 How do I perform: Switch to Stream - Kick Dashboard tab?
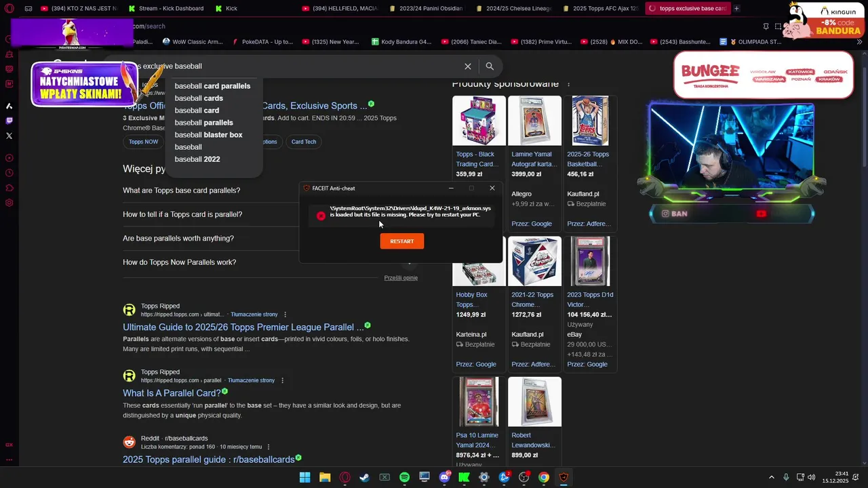(165, 9)
